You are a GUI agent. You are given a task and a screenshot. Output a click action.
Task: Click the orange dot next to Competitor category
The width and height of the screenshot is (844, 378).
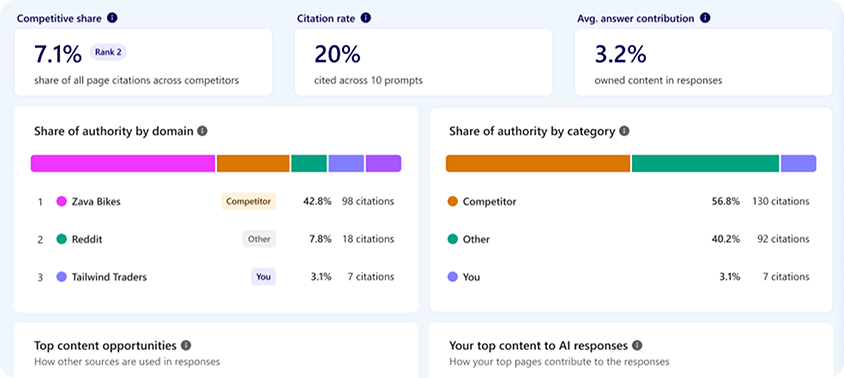pos(453,202)
